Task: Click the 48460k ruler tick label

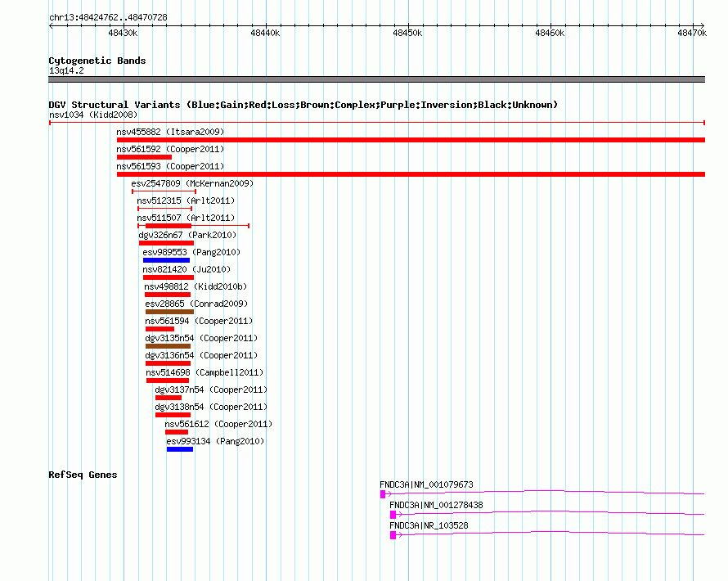Action: click(x=550, y=33)
